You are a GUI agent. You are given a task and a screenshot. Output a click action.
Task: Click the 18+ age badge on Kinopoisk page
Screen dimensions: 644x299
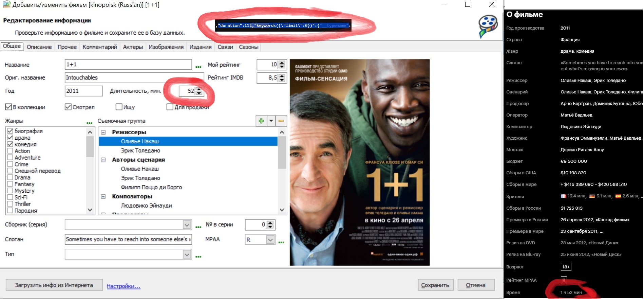tap(566, 267)
